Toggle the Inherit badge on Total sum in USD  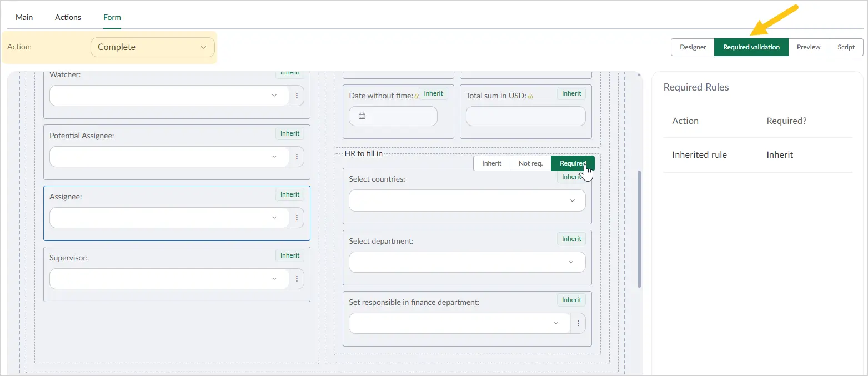tap(571, 93)
